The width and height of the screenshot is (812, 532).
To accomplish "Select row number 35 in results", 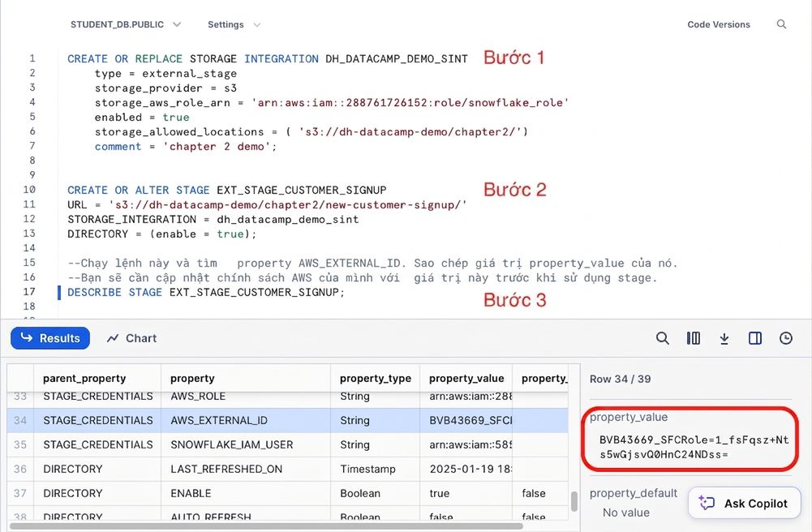I will click(x=20, y=444).
